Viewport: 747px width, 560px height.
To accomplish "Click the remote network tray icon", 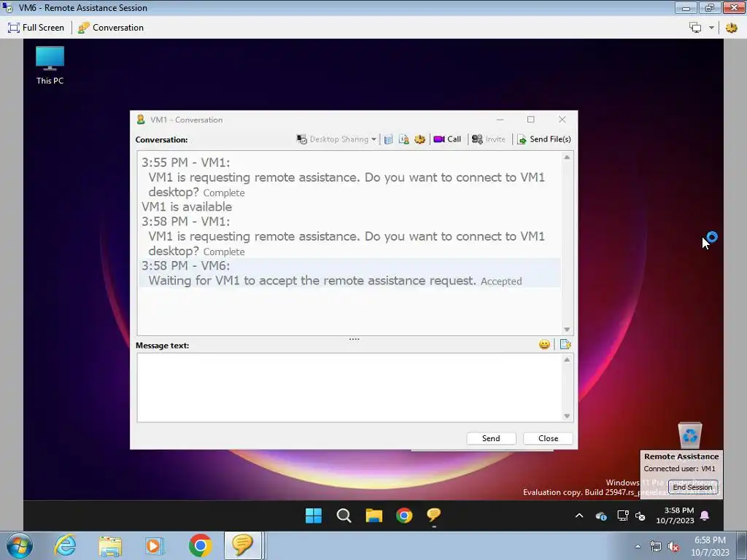I will coord(623,516).
